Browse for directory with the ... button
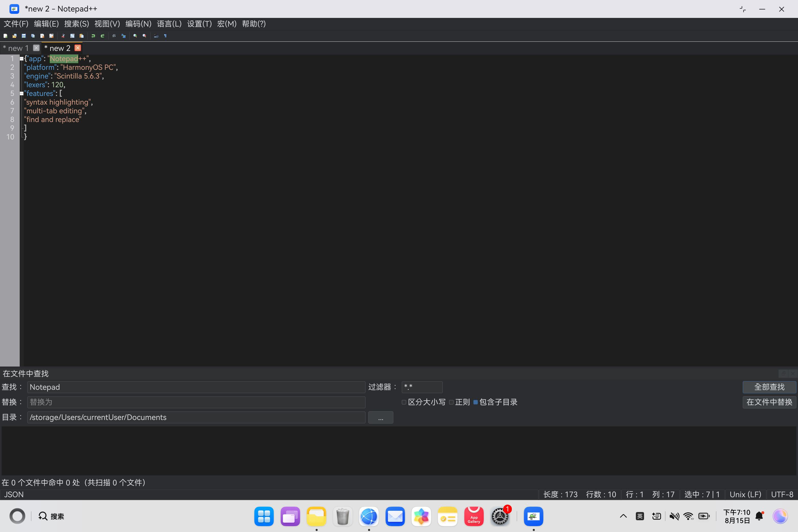The width and height of the screenshot is (798, 532). click(x=381, y=418)
